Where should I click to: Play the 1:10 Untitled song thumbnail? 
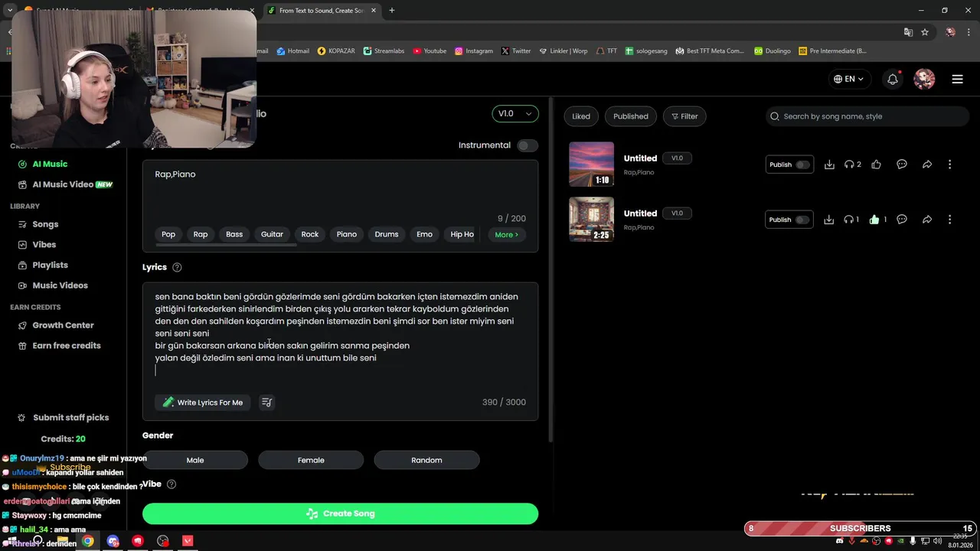[591, 164]
